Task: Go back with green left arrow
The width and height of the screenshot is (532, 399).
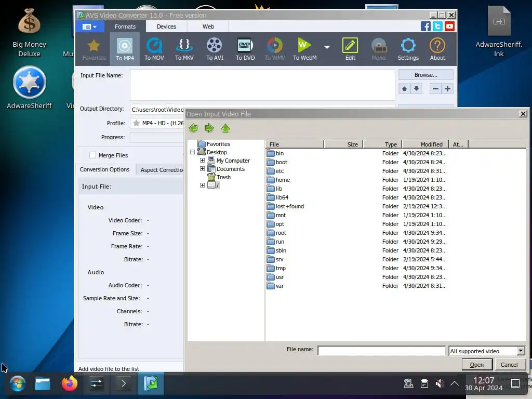Action: (193, 128)
